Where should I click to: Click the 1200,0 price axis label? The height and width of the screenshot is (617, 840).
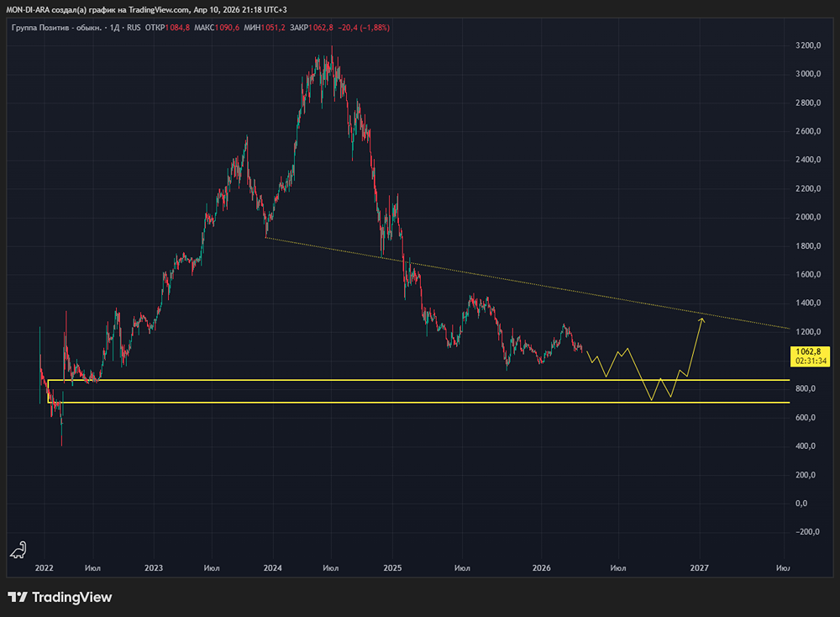pyautogui.click(x=808, y=332)
